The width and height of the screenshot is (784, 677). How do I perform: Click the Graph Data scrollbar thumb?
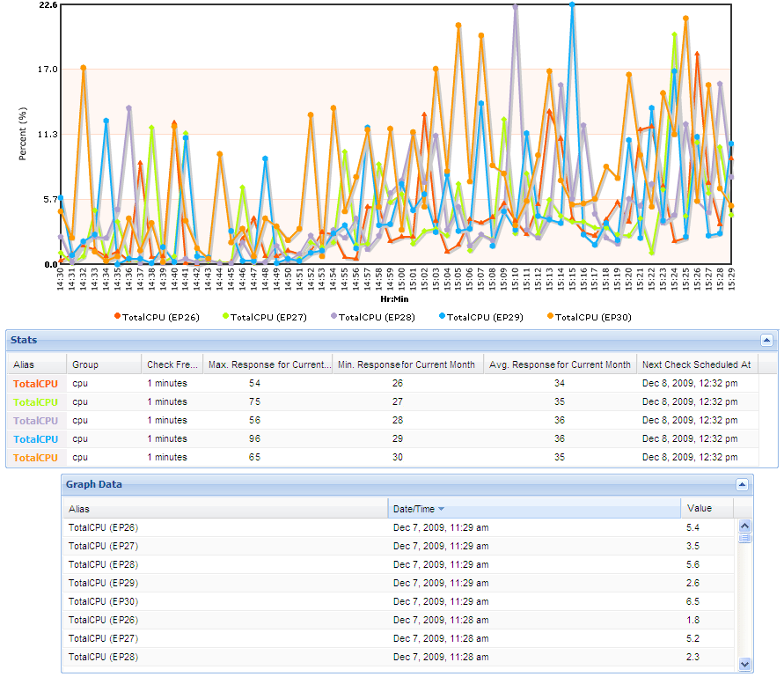pyautogui.click(x=745, y=538)
